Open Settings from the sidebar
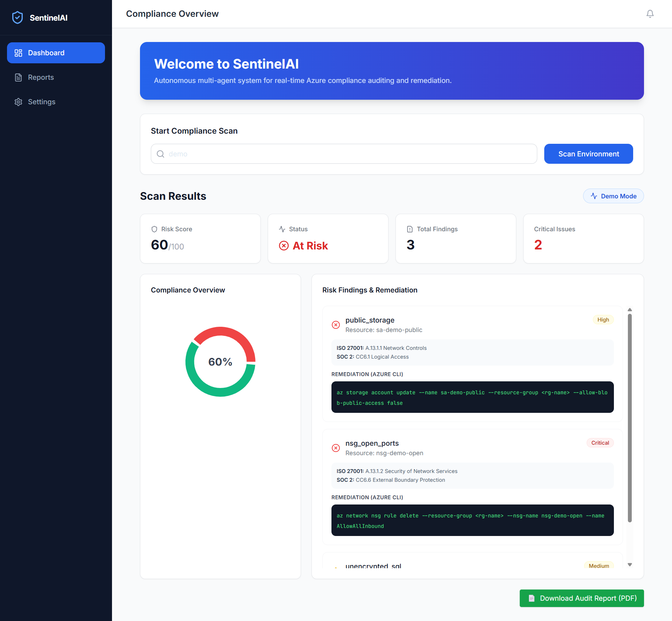 tap(41, 102)
